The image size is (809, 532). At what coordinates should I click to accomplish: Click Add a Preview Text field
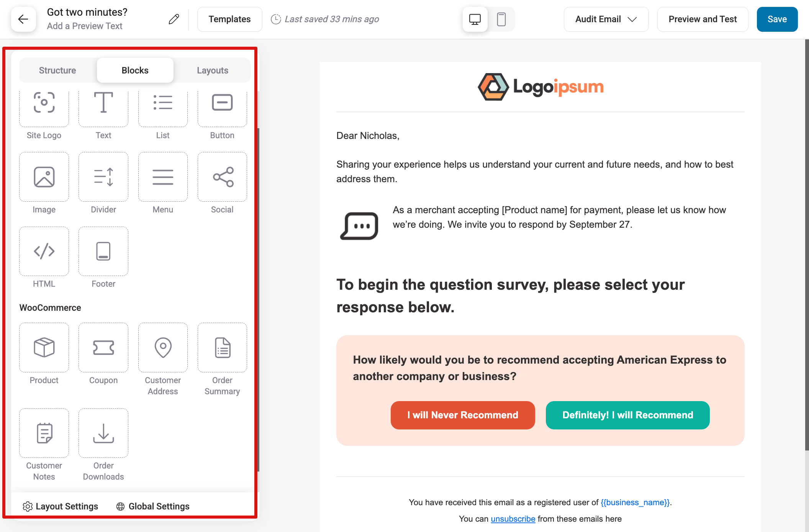pos(85,26)
